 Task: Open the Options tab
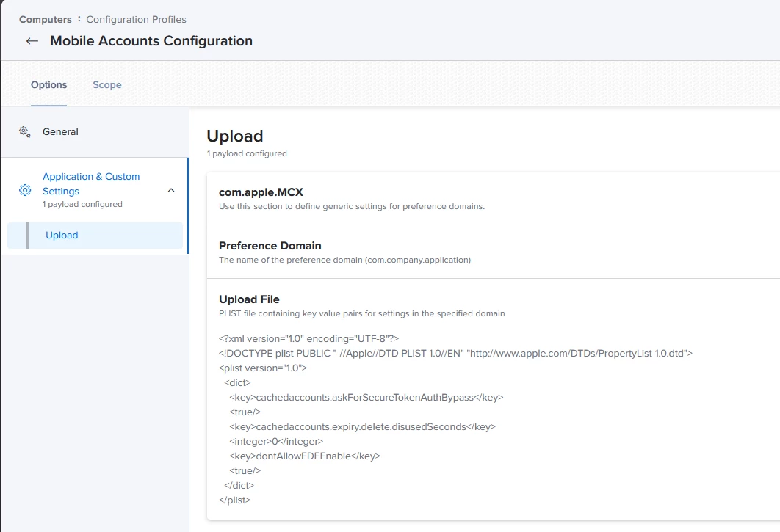coord(48,85)
